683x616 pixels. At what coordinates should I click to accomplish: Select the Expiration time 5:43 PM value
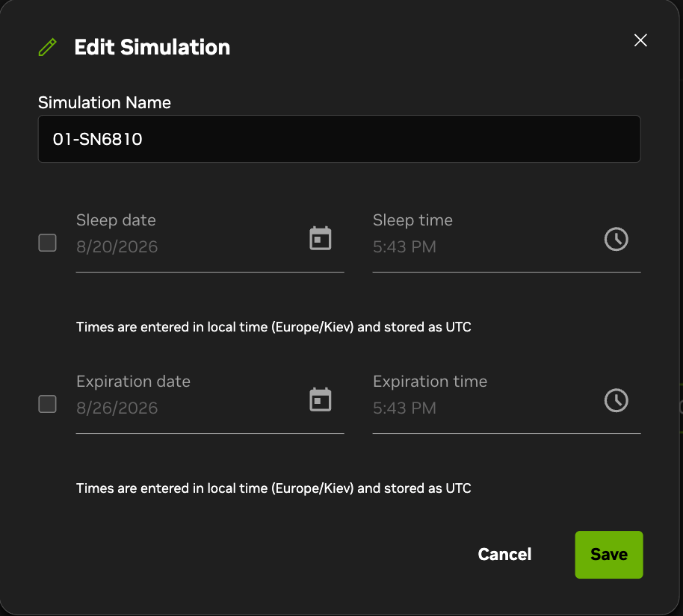[404, 408]
